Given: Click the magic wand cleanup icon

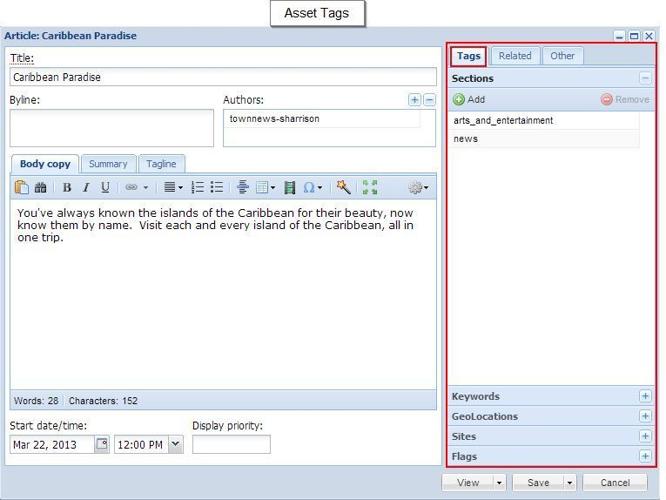Looking at the screenshot, I should point(343,187).
